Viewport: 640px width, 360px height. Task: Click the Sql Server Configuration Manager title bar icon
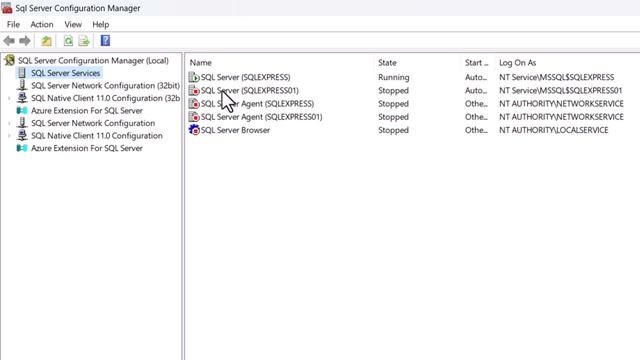tap(7, 8)
